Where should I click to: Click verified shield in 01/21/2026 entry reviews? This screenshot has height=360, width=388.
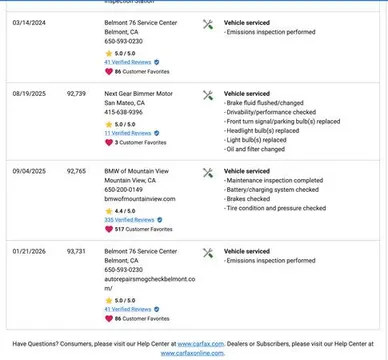click(x=157, y=309)
